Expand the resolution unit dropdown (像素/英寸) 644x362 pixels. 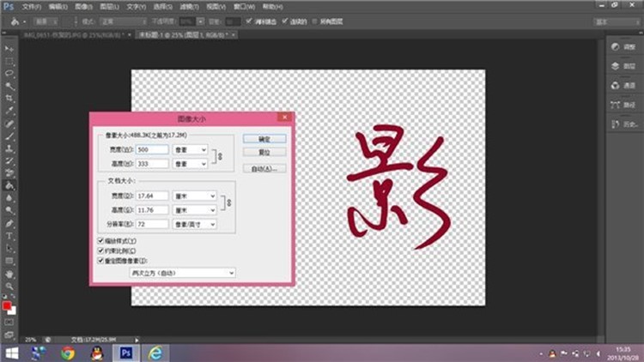click(x=194, y=224)
